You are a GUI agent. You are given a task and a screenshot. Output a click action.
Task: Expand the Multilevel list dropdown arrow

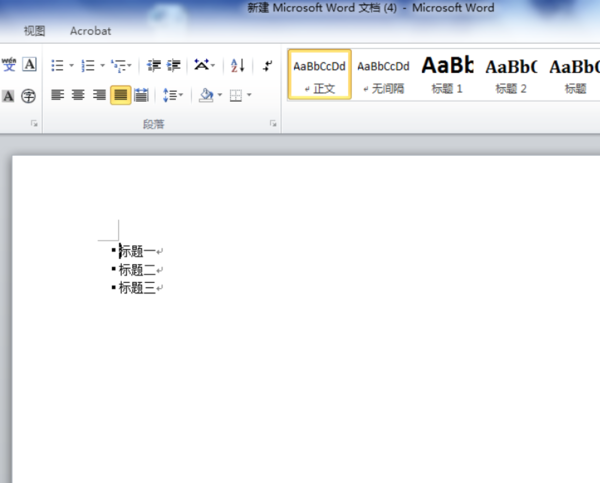point(130,65)
